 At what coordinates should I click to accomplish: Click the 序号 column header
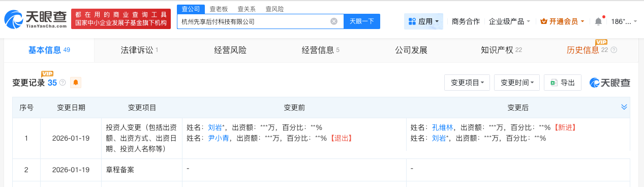(x=26, y=108)
